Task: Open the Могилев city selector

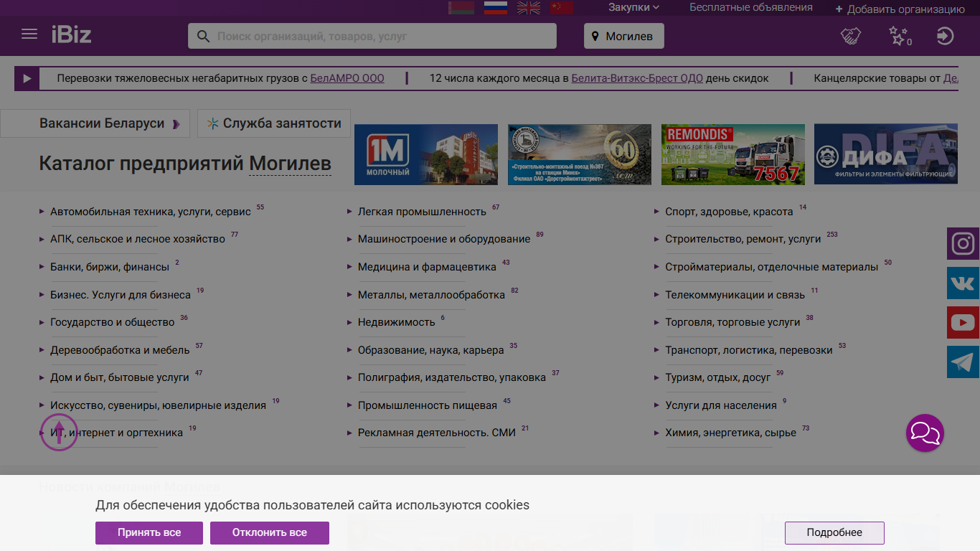Action: [x=623, y=36]
